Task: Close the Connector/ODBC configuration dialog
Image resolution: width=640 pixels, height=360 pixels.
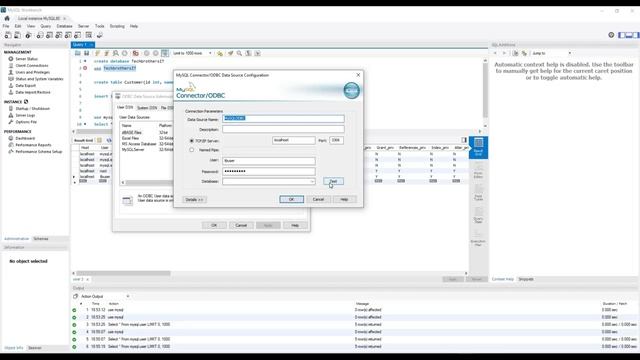Action: pyautogui.click(x=358, y=75)
